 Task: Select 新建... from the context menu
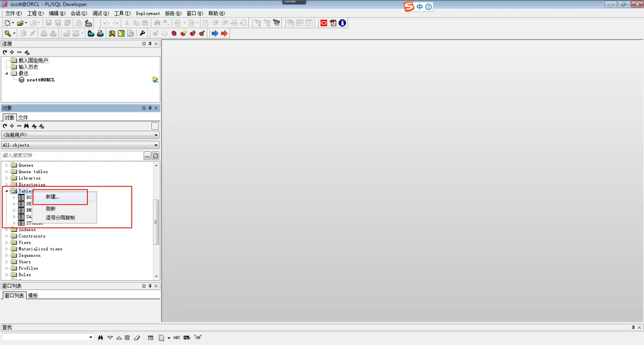52,197
